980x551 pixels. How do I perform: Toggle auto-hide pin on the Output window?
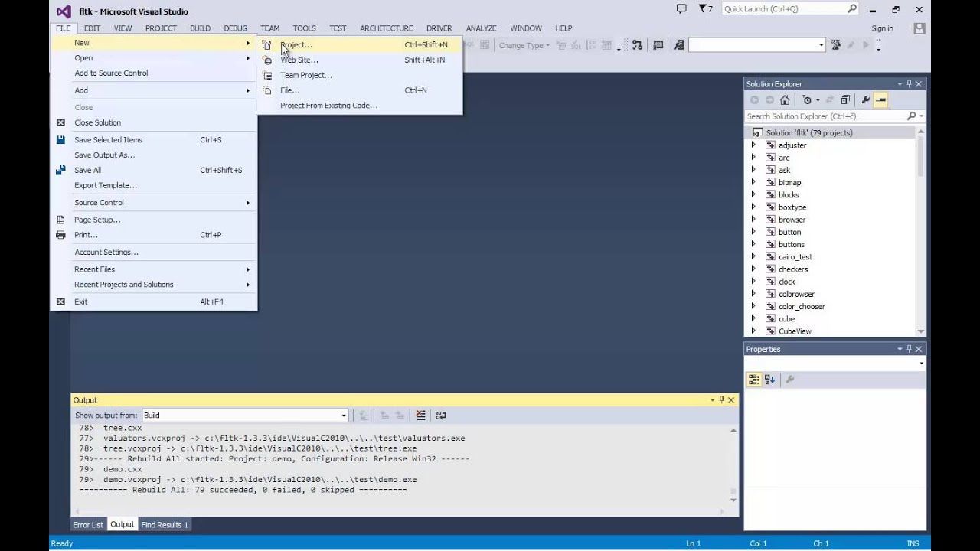[x=720, y=399]
